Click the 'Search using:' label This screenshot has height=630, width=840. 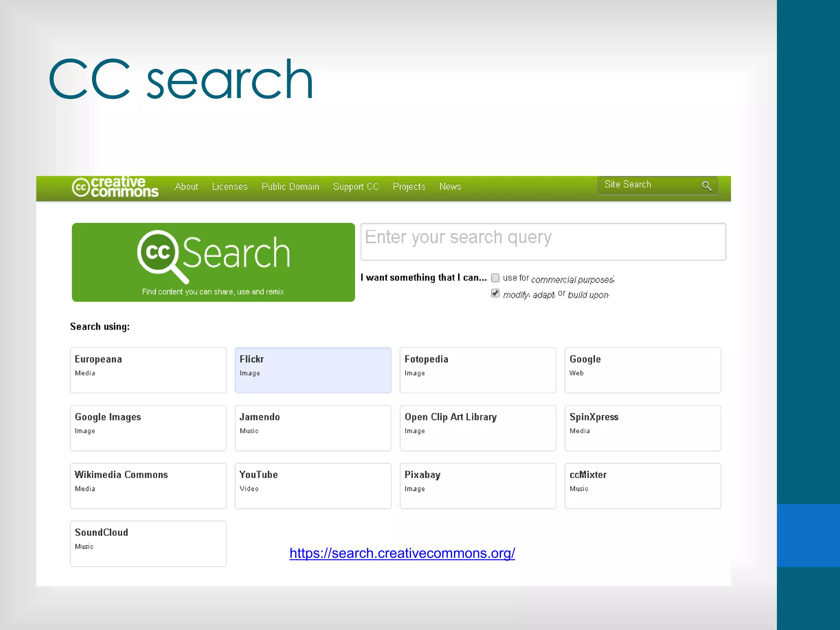point(100,326)
